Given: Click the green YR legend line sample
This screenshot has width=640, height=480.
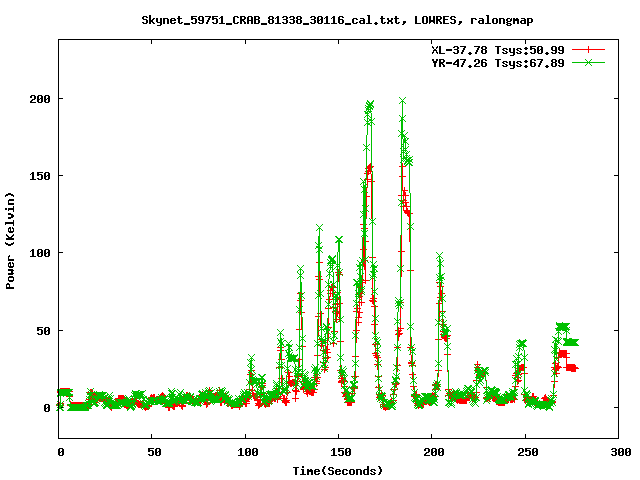Looking at the screenshot, I should click(588, 62).
